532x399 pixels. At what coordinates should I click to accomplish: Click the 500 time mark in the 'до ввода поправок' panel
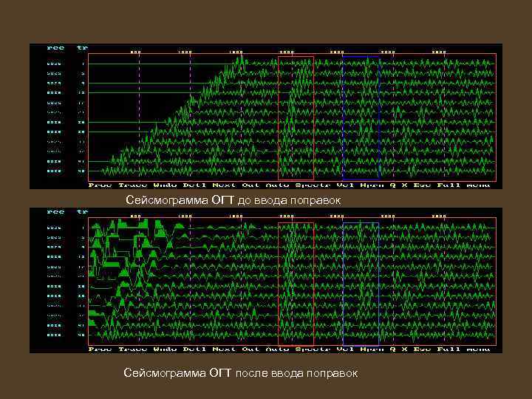[x=135, y=52]
